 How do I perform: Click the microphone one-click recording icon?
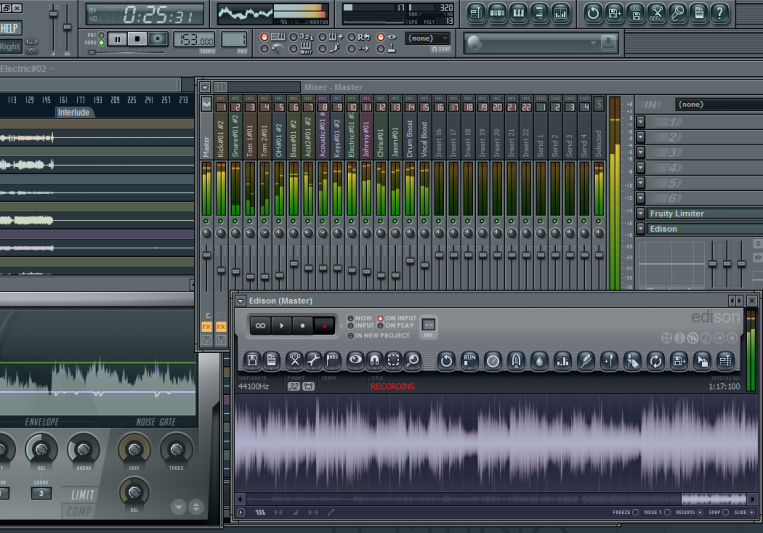pyautogui.click(x=677, y=13)
